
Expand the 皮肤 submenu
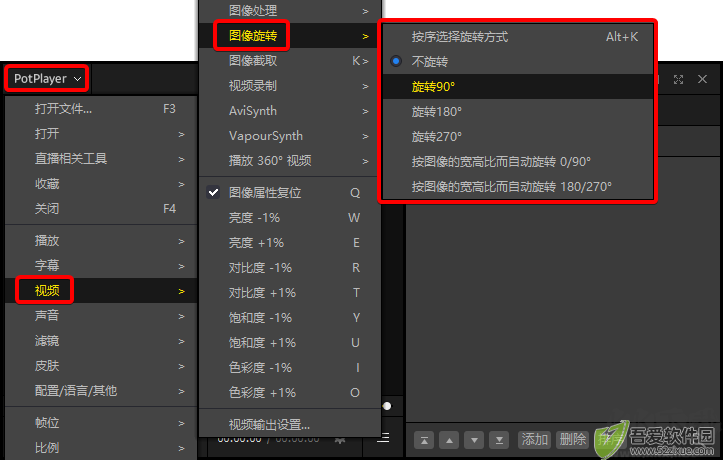101,366
